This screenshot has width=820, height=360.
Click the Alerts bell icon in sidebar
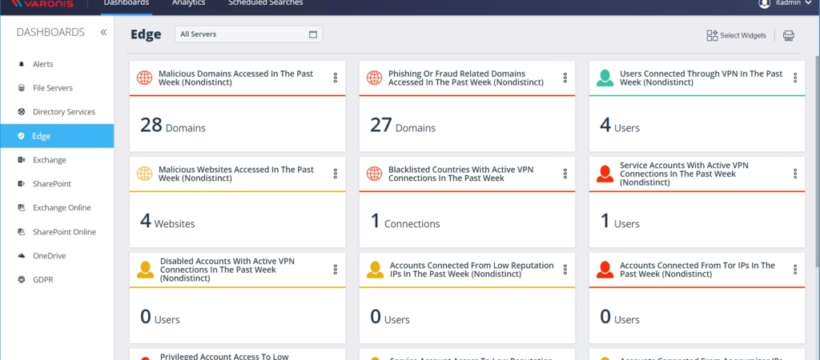click(x=21, y=64)
